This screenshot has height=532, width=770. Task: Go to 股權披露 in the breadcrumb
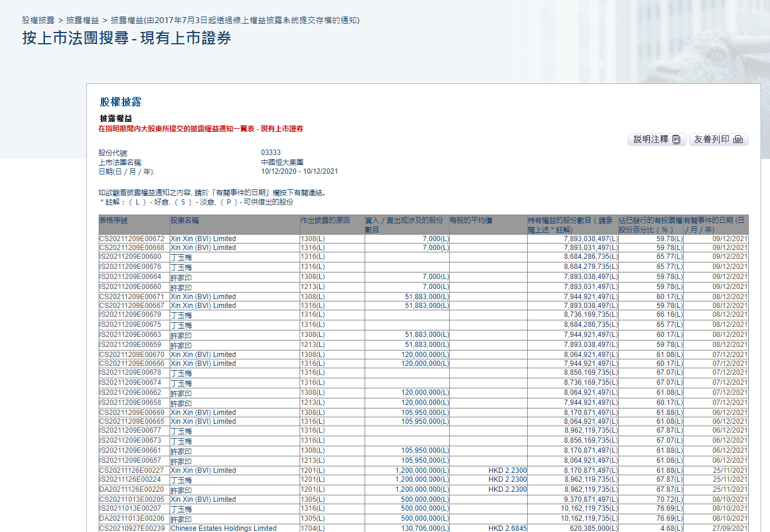pyautogui.click(x=39, y=20)
